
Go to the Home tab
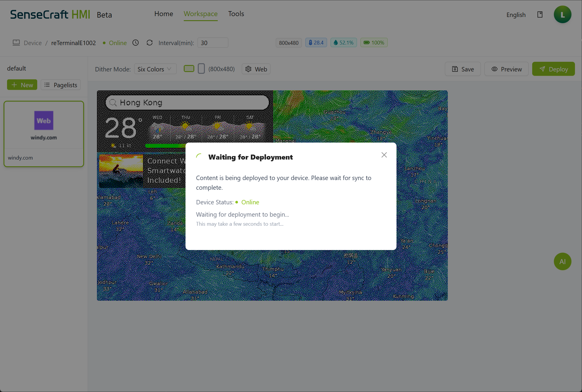[164, 14]
